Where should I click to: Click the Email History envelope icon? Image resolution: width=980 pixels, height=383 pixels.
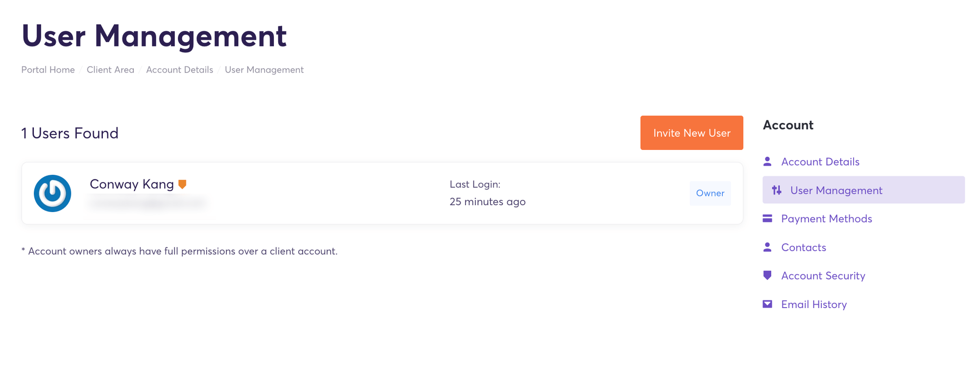click(767, 304)
